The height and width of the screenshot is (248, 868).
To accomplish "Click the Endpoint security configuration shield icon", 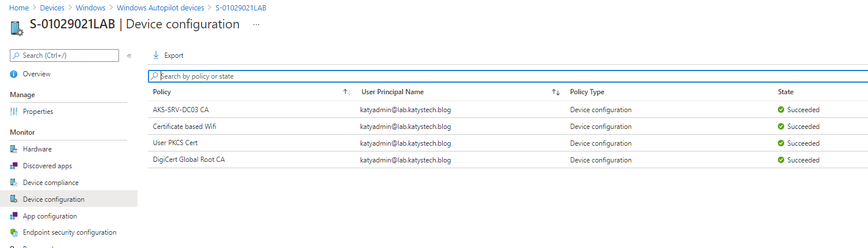I will tap(14, 232).
